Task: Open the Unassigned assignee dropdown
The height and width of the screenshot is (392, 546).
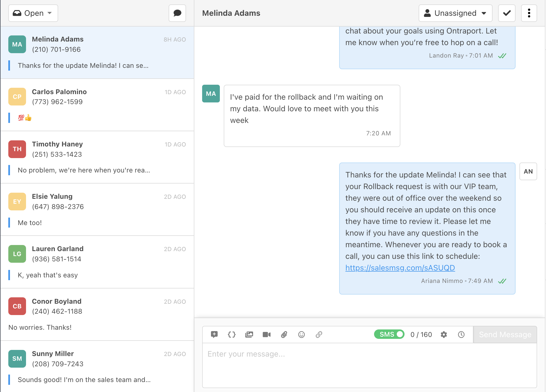Action: click(455, 13)
